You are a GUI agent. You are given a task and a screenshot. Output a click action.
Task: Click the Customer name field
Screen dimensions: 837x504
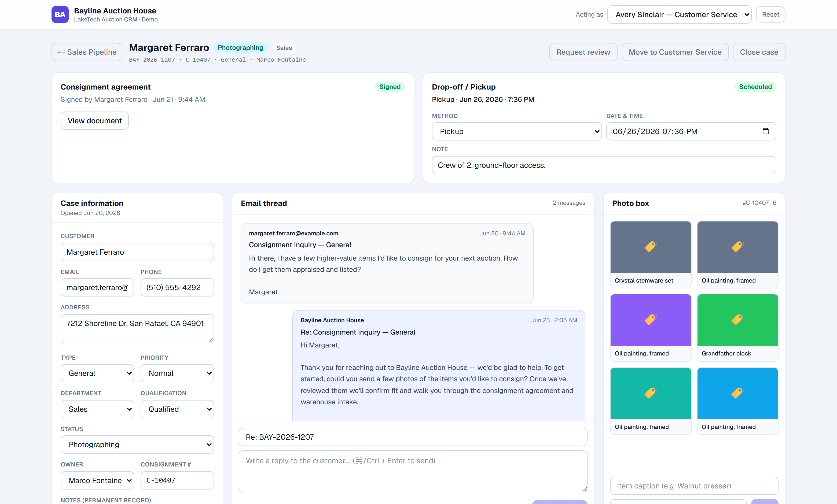(137, 252)
